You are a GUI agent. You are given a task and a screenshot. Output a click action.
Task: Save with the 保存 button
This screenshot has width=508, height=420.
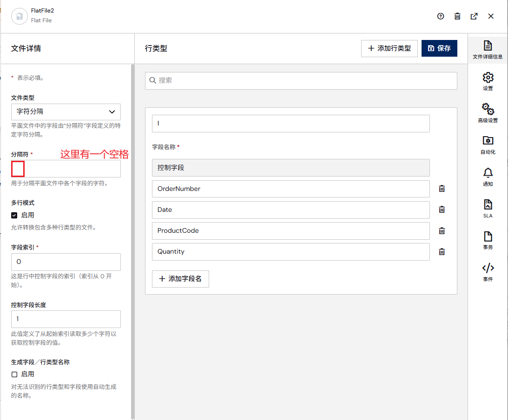tap(439, 48)
